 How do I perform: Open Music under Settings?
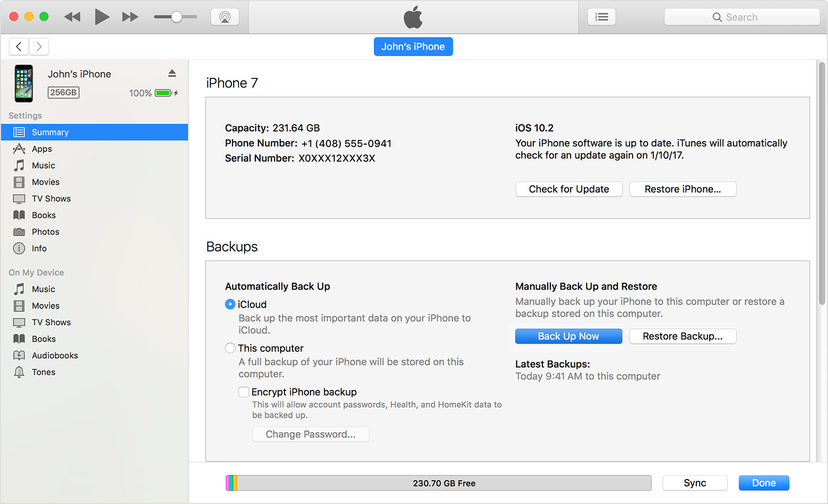pos(94,166)
